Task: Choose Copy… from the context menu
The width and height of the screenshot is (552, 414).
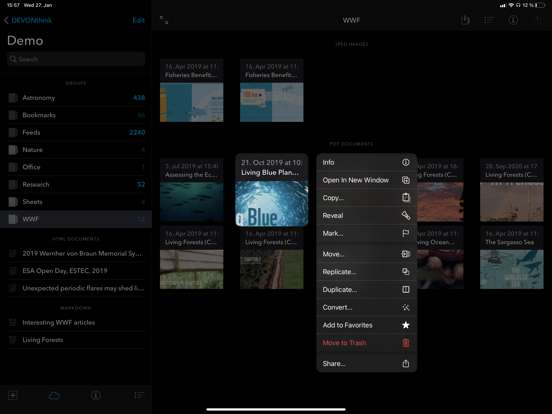Action: pyautogui.click(x=366, y=198)
